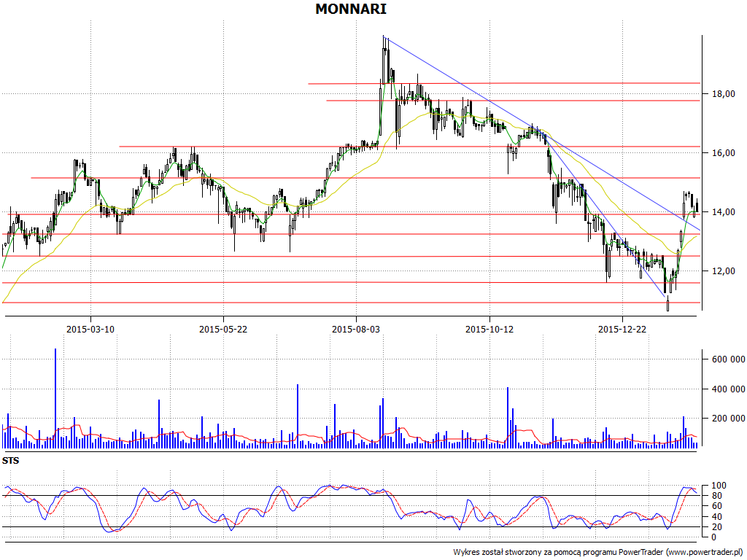Click the lowest candle below 12,00 in January

pyautogui.click(x=668, y=303)
